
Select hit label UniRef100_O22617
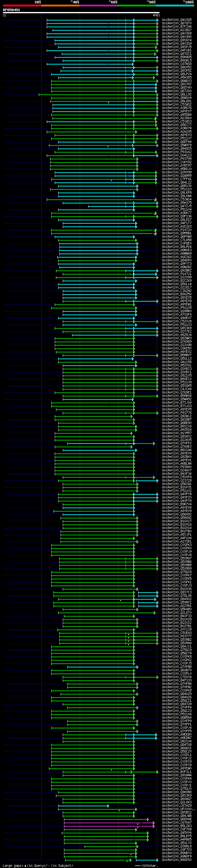(177, 287)
